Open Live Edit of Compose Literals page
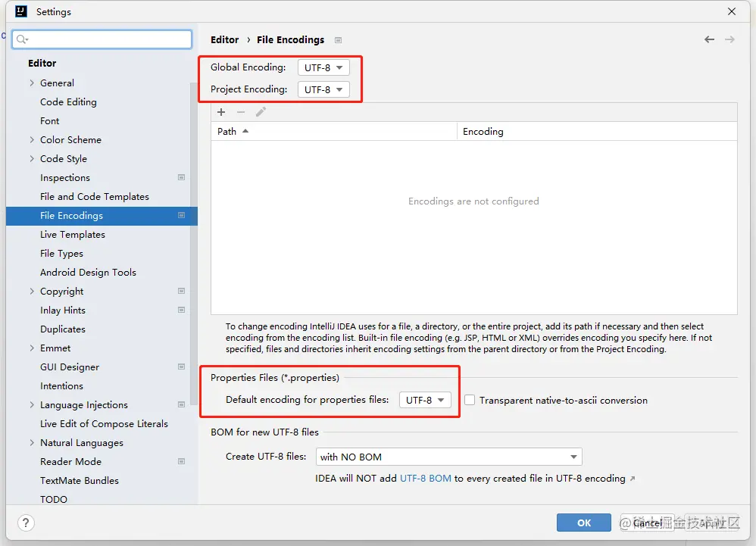The width and height of the screenshot is (756, 546). (104, 423)
